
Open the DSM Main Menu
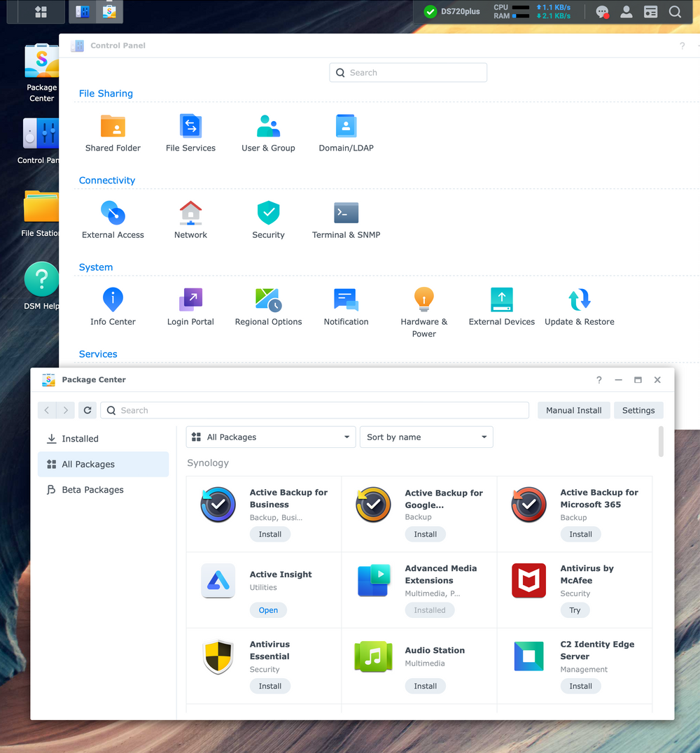pos(41,11)
